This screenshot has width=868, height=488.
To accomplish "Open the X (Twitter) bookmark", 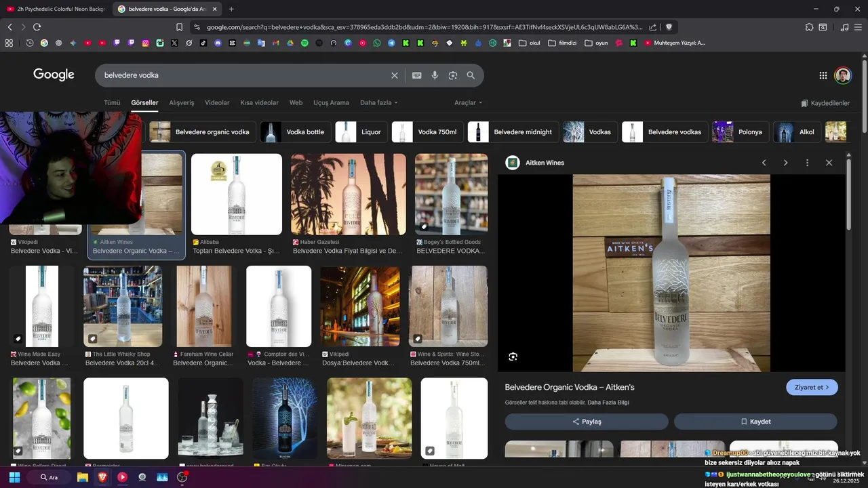I will pos(174,43).
